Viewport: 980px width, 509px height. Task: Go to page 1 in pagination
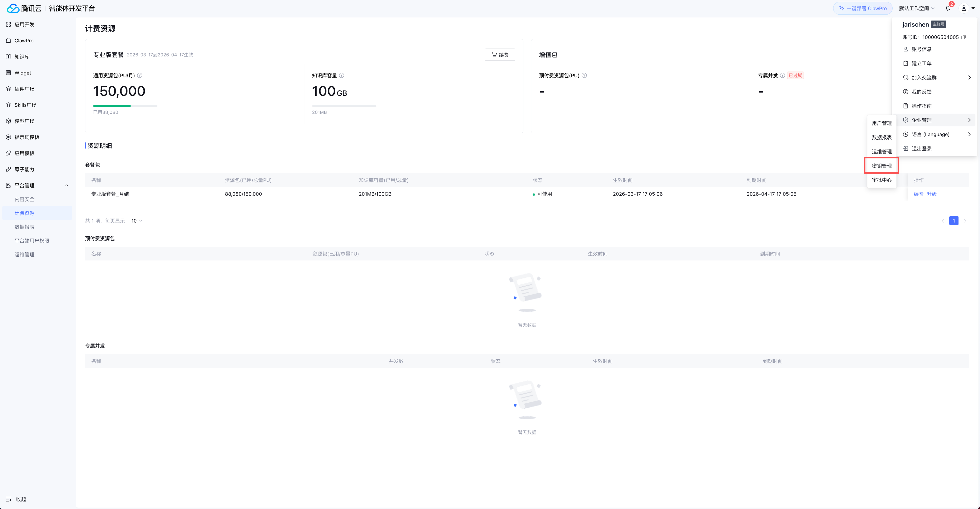954,221
